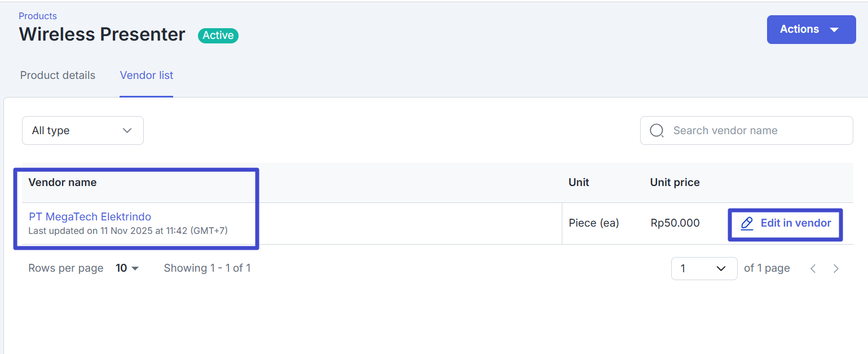The image size is (868, 354).
Task: Navigate to the Products breadcrumb
Action: click(38, 16)
